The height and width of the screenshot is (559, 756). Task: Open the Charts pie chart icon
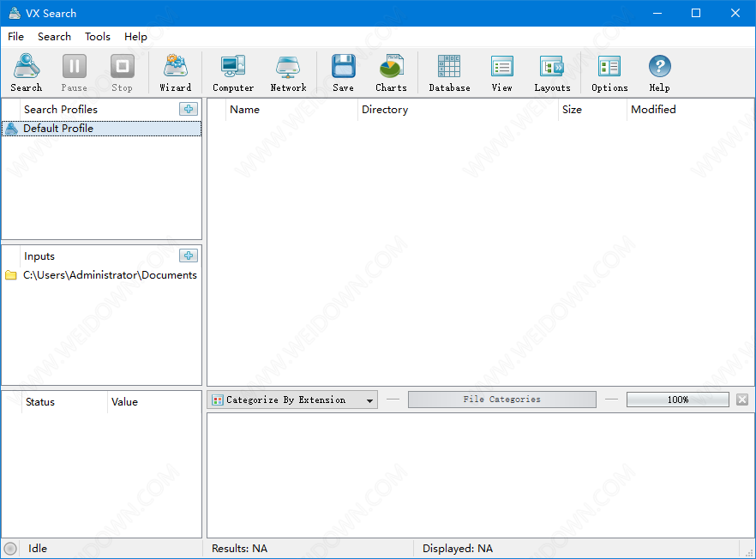pyautogui.click(x=391, y=73)
